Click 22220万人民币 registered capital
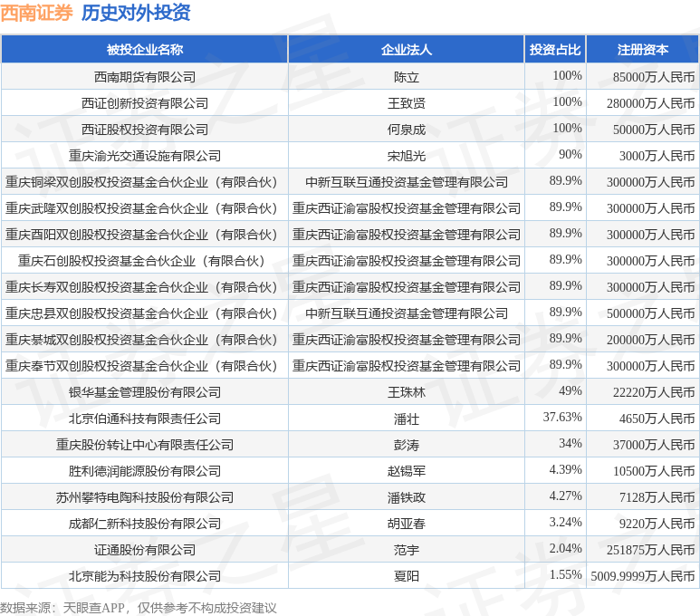 pos(654,392)
